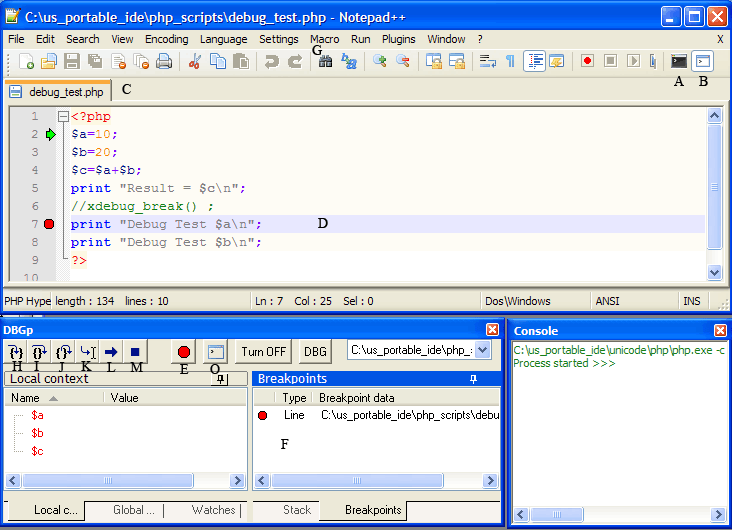Viewport: 732px width, 530px height.
Task: Pin the Breakpoints panel
Action: click(x=473, y=379)
